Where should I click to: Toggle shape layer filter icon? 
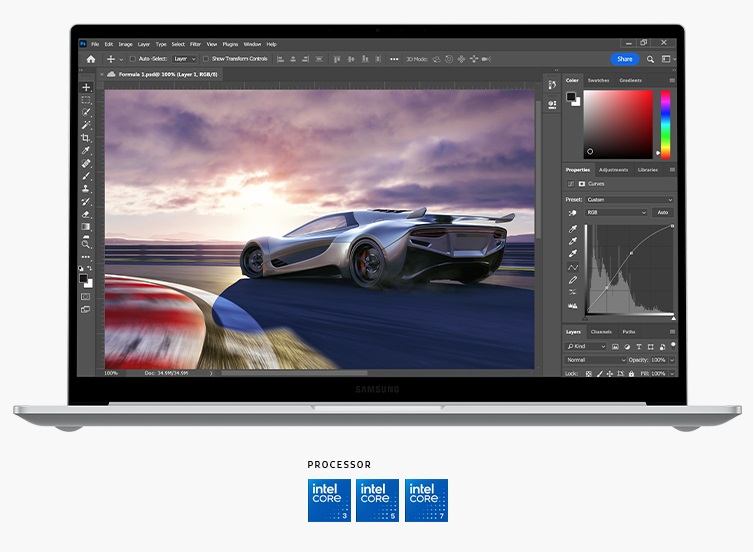(x=651, y=346)
